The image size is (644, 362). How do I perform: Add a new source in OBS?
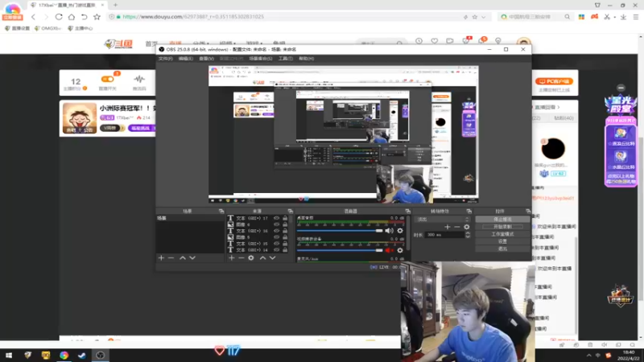tap(231, 257)
